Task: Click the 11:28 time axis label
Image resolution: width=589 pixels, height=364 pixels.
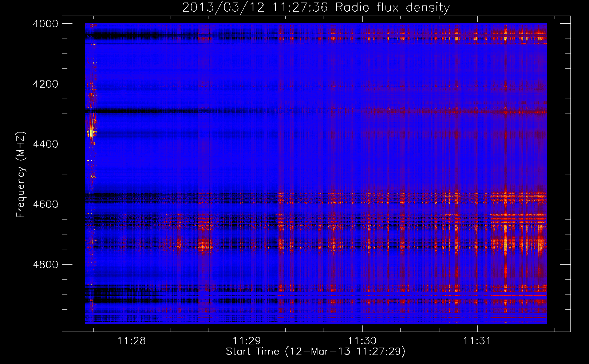Action: coord(131,341)
